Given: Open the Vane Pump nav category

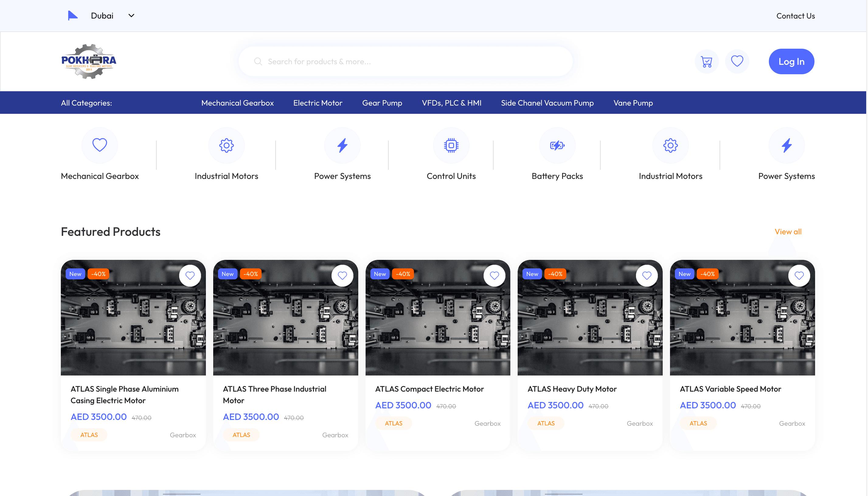Looking at the screenshot, I should click(x=633, y=103).
